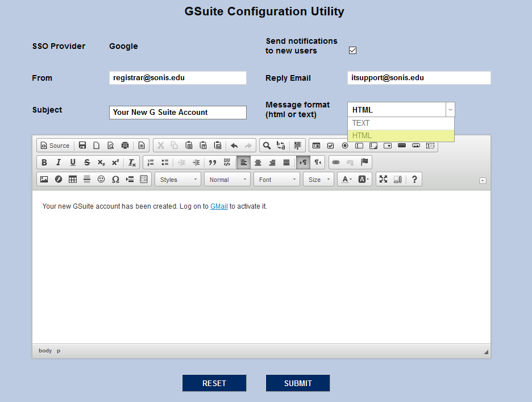Switch to Source view in the editor
Viewport: 532px width, 402px height.
(55, 145)
